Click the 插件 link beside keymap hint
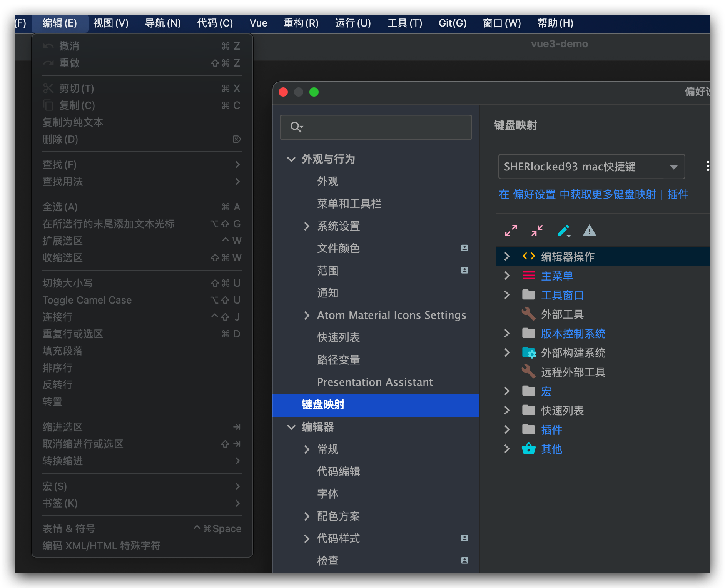725x588 pixels. pyautogui.click(x=678, y=195)
